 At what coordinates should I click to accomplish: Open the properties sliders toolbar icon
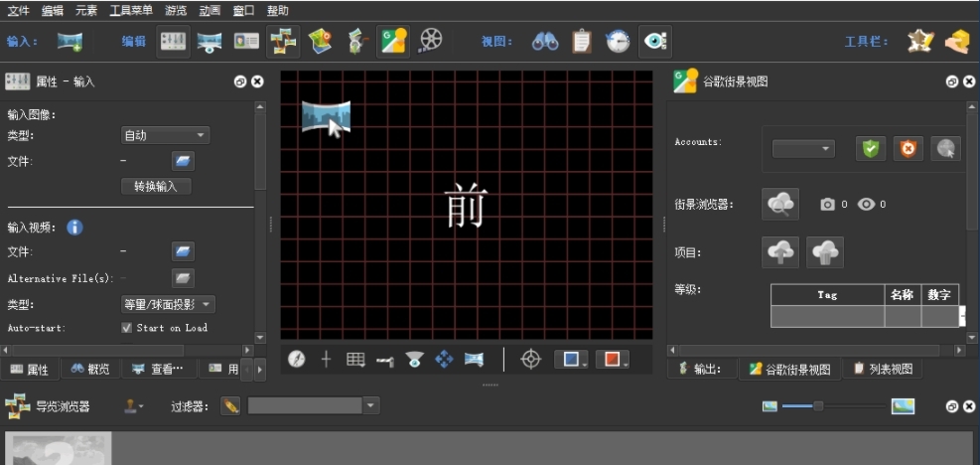pyautogui.click(x=173, y=42)
